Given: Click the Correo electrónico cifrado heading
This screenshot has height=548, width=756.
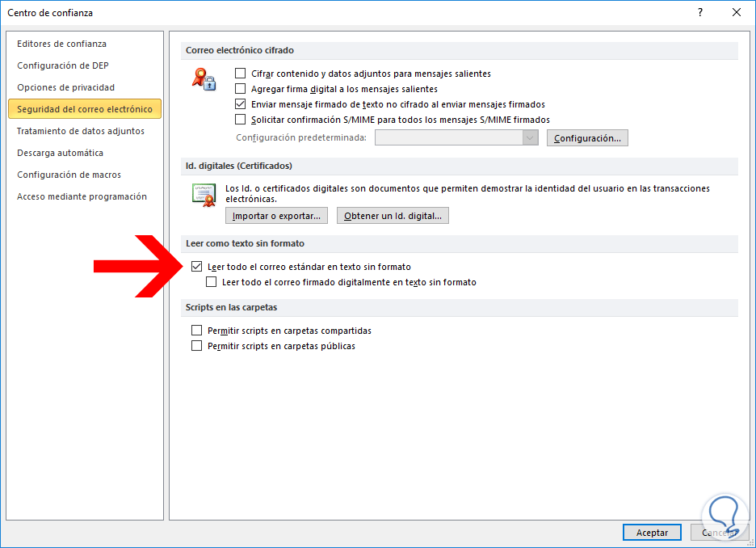Looking at the screenshot, I should [240, 50].
